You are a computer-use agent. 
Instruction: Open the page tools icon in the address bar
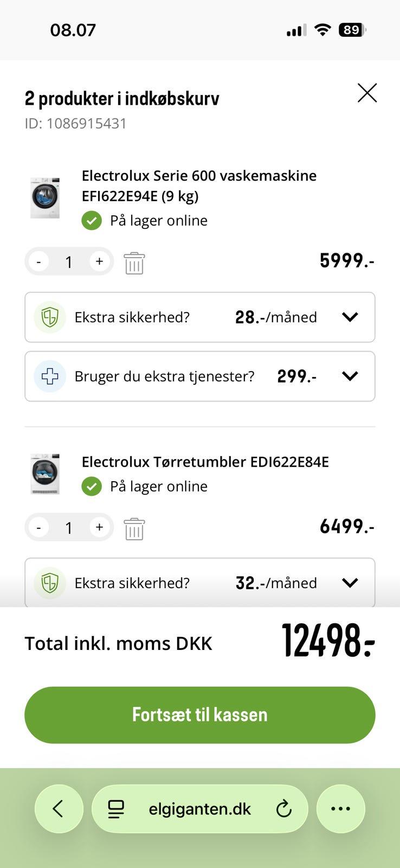116,809
